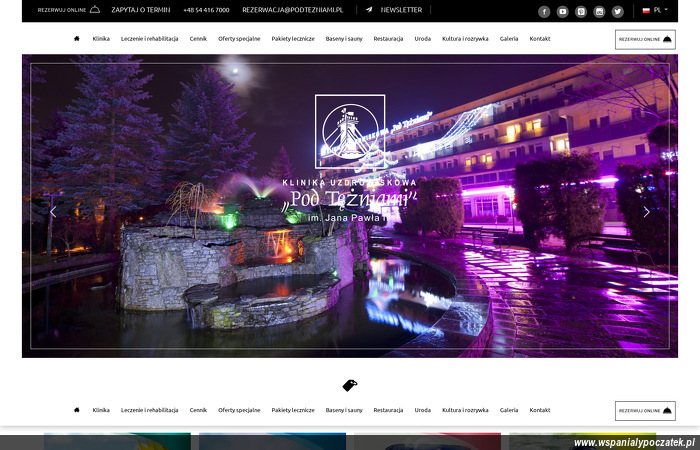The width and height of the screenshot is (700, 450).
Task: Select Galeria in the lower navigation menu
Action: click(x=509, y=410)
